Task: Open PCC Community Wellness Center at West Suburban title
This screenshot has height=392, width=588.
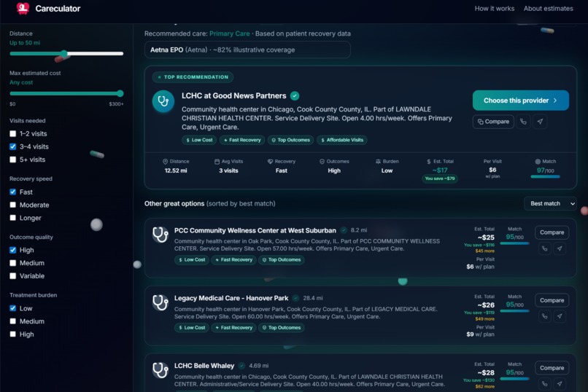Action: [x=255, y=230]
